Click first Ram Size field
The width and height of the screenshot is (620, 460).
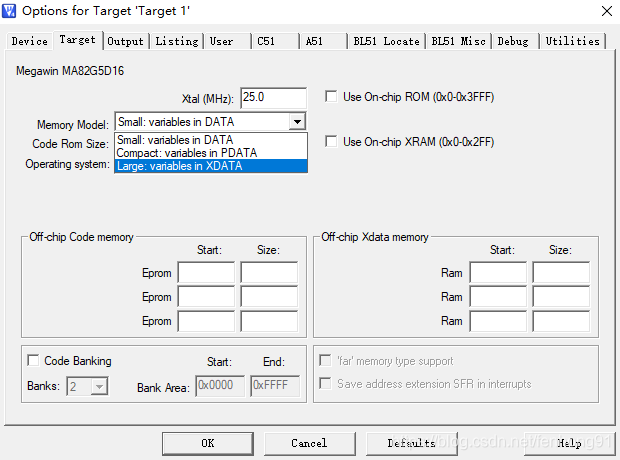pos(561,273)
